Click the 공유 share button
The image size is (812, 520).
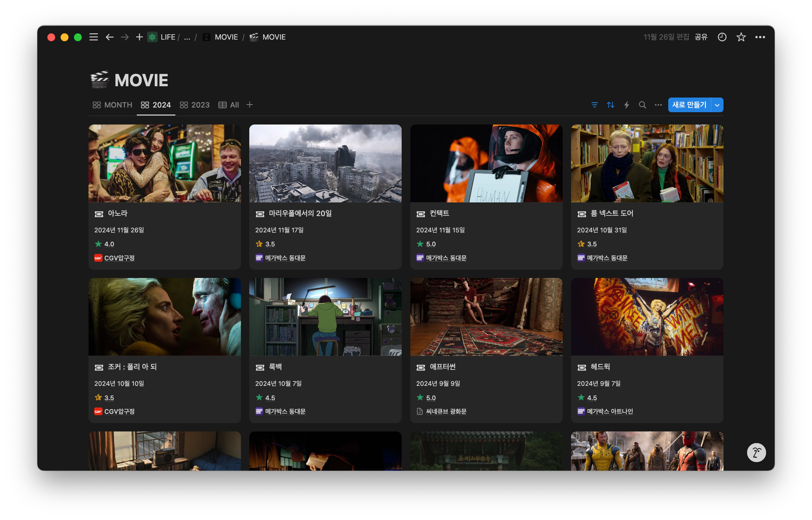[701, 37]
